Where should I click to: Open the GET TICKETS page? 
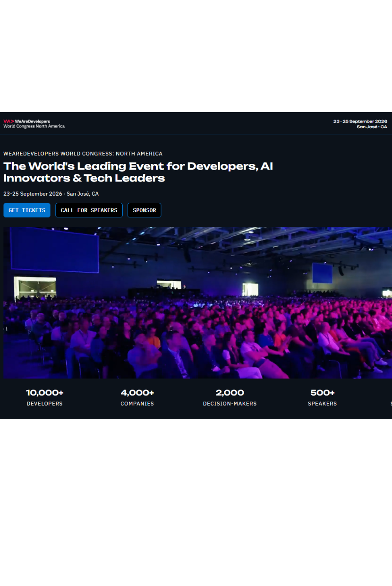[x=26, y=210]
